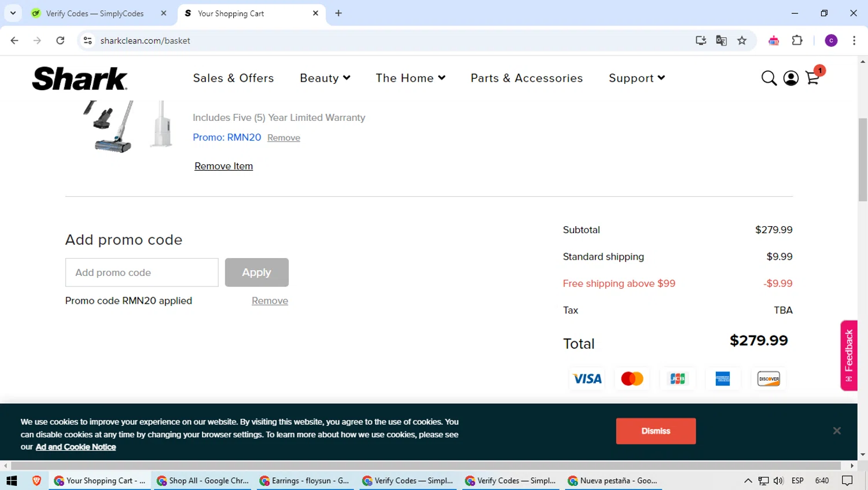Click the translate page icon
Image resolution: width=868 pixels, height=490 pixels.
[x=721, y=40]
